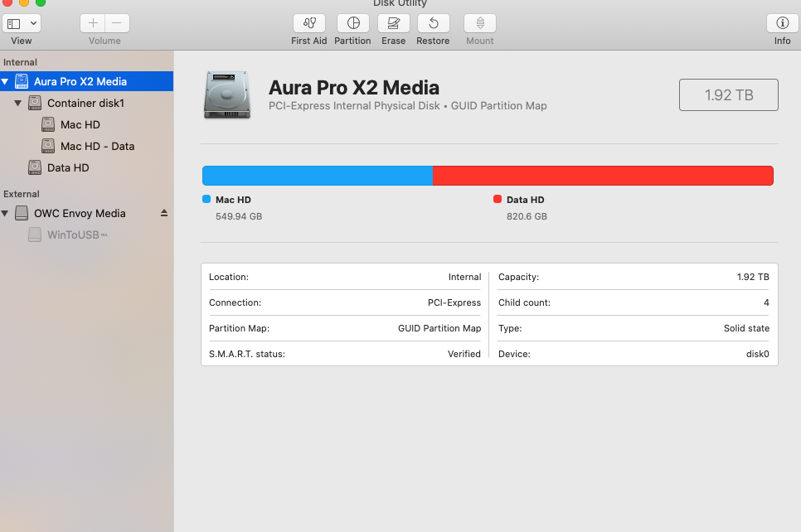Click the blue Mac HD partition bar segment
The image size is (801, 532).
click(x=318, y=176)
